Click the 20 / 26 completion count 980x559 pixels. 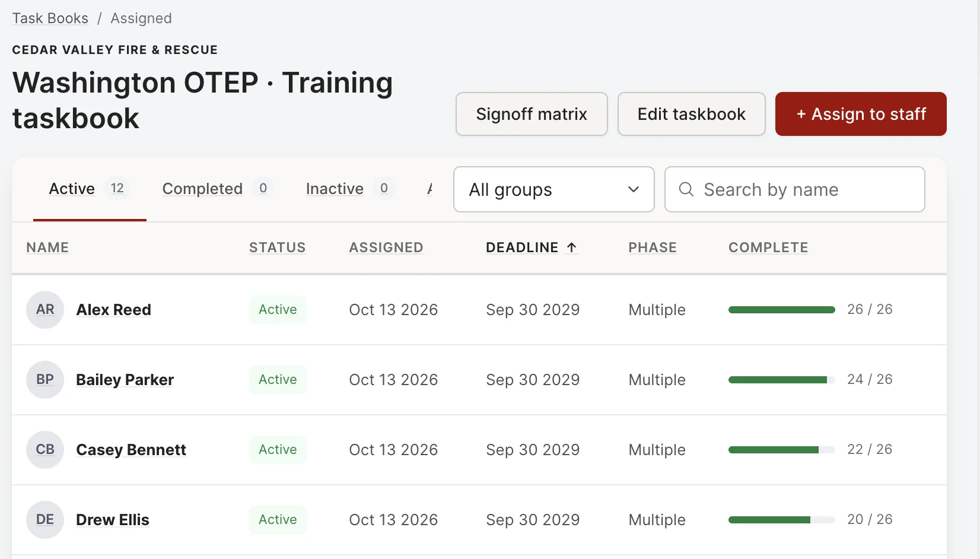[x=870, y=519]
